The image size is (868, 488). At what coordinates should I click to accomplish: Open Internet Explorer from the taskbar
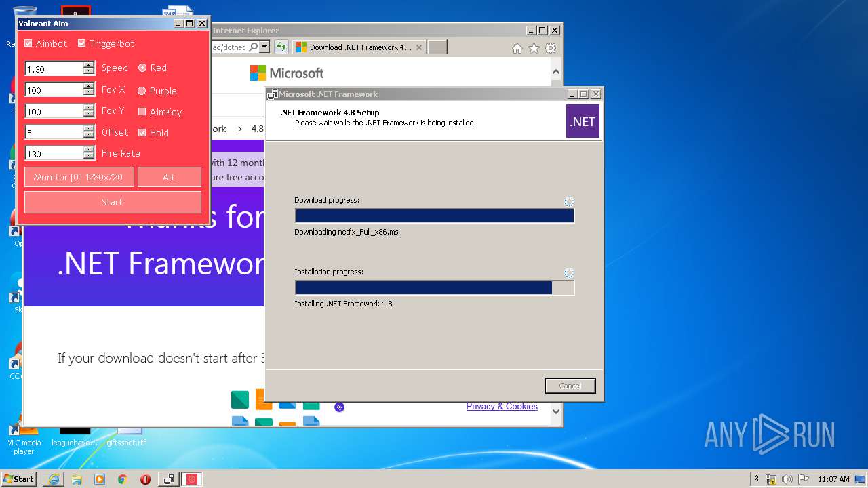coord(54,479)
